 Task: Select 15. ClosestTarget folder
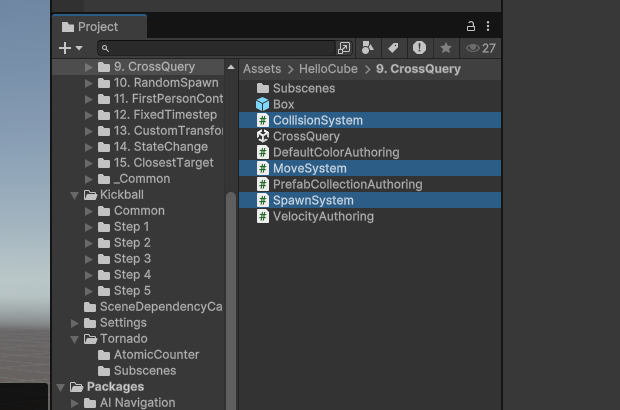tap(163, 162)
